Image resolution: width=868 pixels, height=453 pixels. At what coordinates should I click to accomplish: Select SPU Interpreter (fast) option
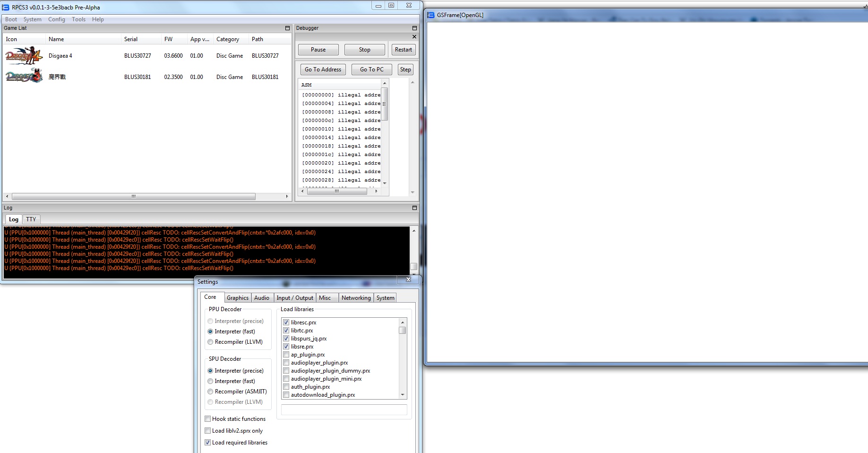(x=210, y=381)
